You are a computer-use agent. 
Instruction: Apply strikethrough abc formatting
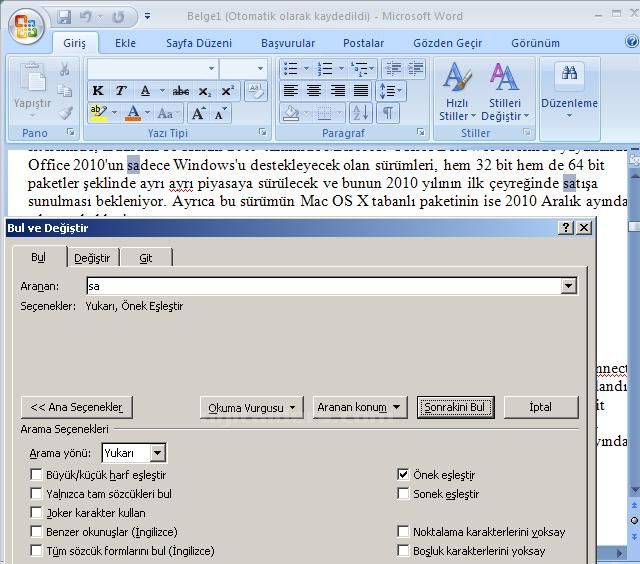pyautogui.click(x=181, y=91)
